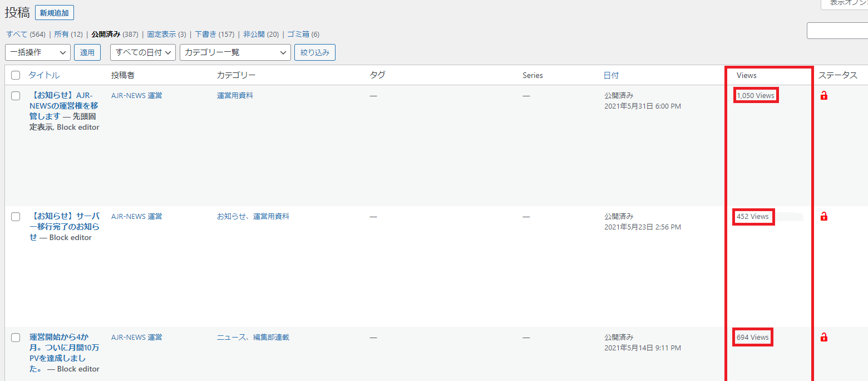Show すべて (564) posts
Image resolution: width=868 pixels, height=381 pixels.
(17, 35)
